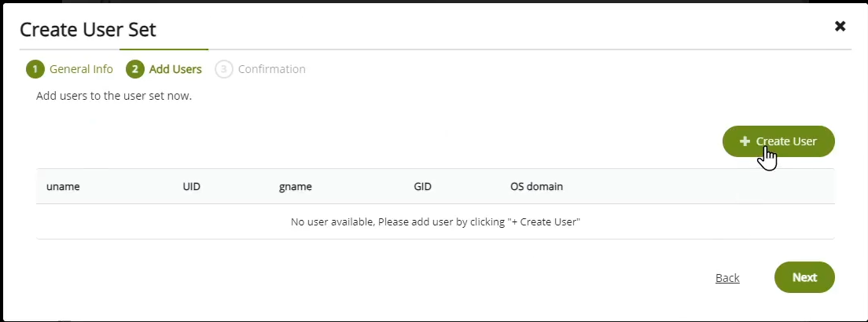Click the step 2 circle icon
Screen dimensions: 868x322
point(135,69)
